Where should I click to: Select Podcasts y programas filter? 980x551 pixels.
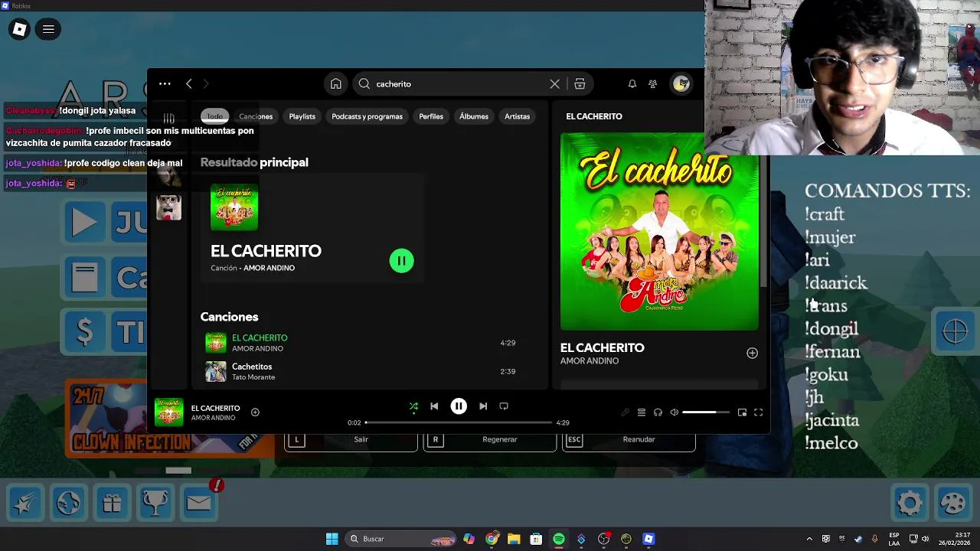[367, 116]
